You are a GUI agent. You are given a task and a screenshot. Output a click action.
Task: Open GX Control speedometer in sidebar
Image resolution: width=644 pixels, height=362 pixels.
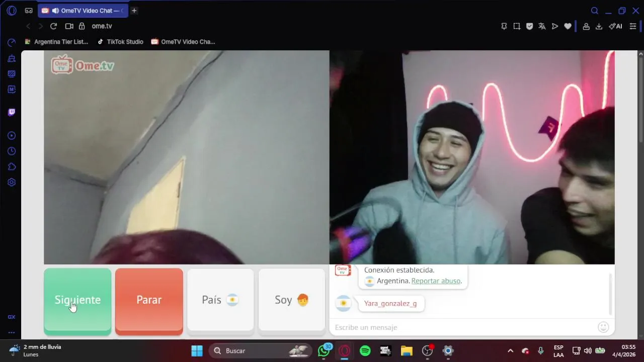coord(12,43)
